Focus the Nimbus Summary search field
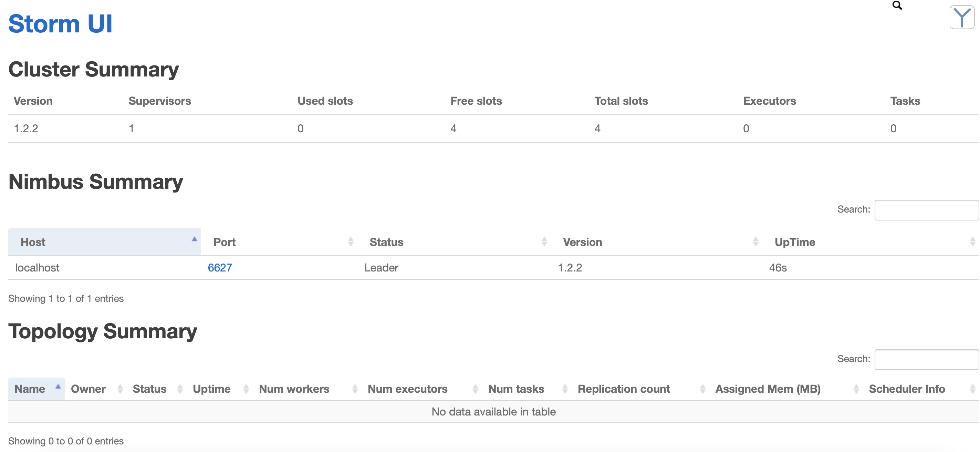The height and width of the screenshot is (452, 980). point(926,210)
